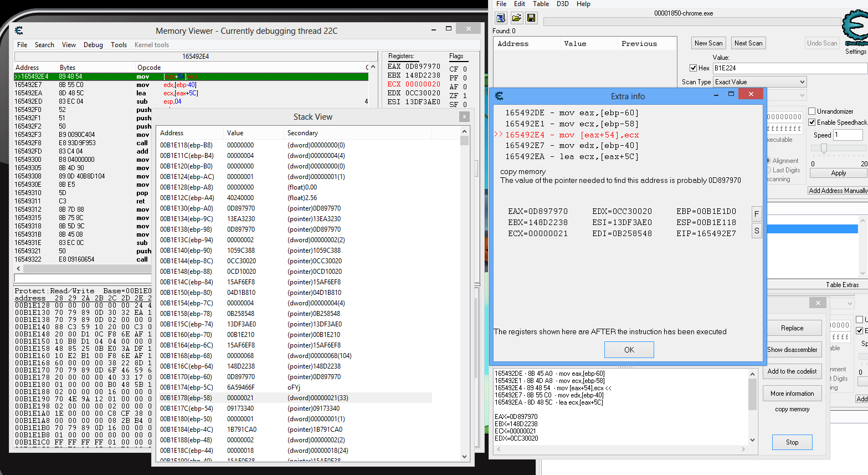The image size is (868, 475).
Task: Click the Value input field containing B1E224
Action: pos(789,68)
